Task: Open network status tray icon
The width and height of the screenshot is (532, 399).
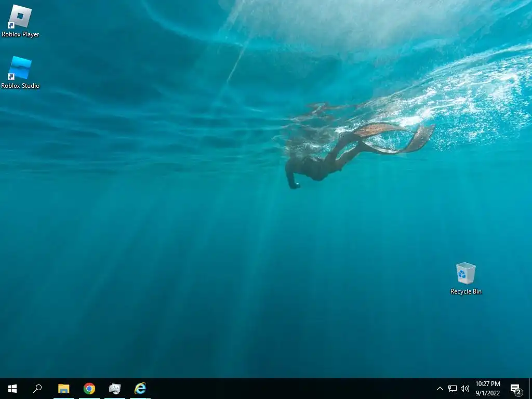Action: click(x=453, y=389)
